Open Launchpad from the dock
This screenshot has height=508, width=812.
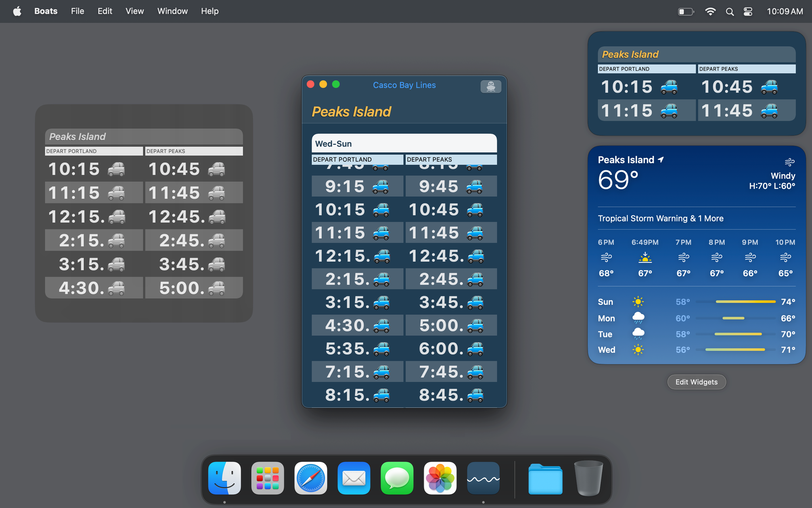[268, 478]
